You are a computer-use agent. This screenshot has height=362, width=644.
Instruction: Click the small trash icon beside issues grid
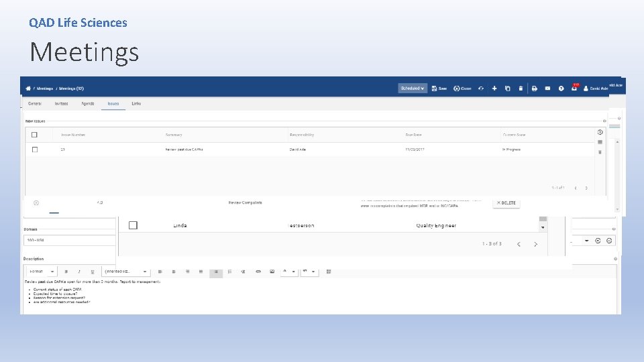tap(600, 152)
